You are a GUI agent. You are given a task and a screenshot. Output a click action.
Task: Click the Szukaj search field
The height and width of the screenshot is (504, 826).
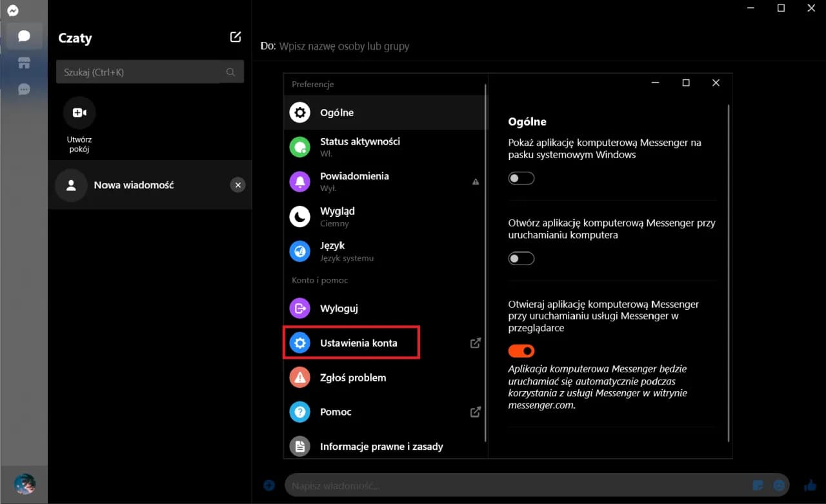(142, 72)
